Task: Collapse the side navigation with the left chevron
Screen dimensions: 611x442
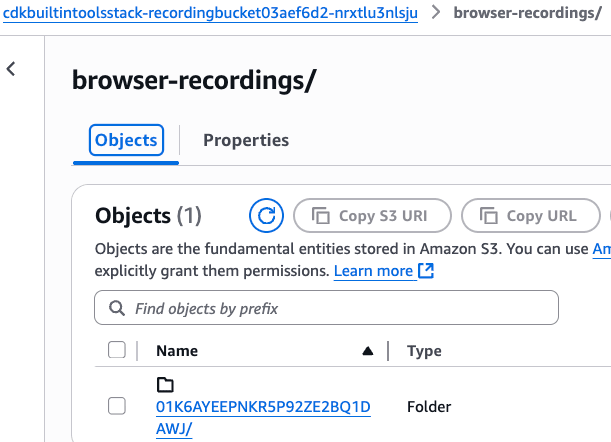Action: click(x=11, y=69)
